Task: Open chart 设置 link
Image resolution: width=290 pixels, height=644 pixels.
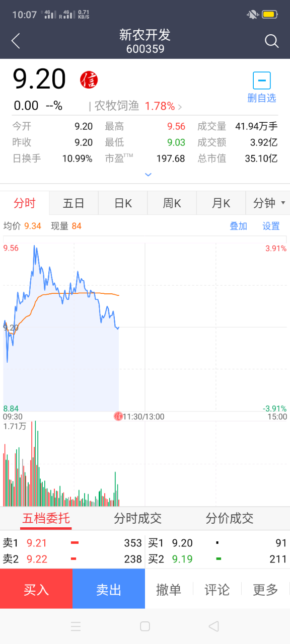Action: click(x=271, y=226)
